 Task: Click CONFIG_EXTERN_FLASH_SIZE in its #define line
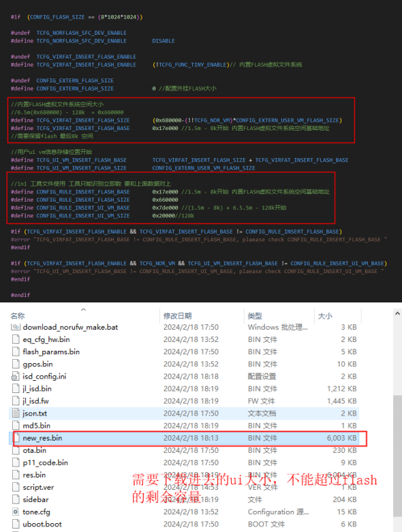(x=75, y=89)
